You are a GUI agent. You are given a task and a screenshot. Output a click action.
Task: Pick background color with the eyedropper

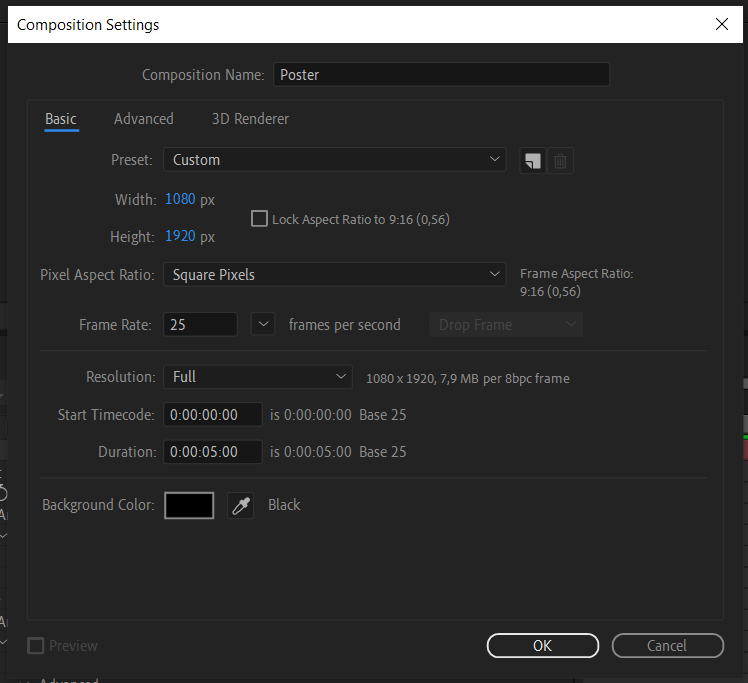tap(240, 505)
